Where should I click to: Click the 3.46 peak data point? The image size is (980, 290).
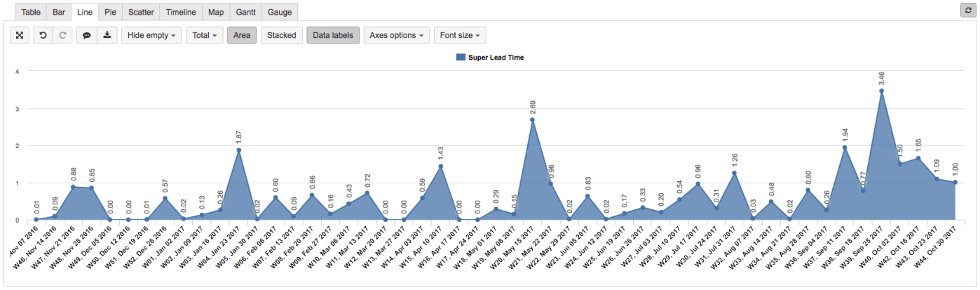[x=881, y=91]
